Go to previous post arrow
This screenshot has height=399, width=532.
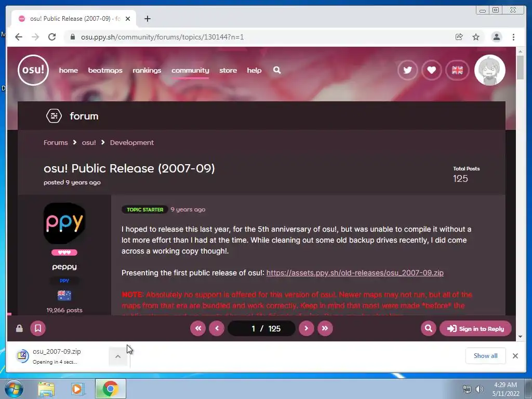[x=217, y=328]
